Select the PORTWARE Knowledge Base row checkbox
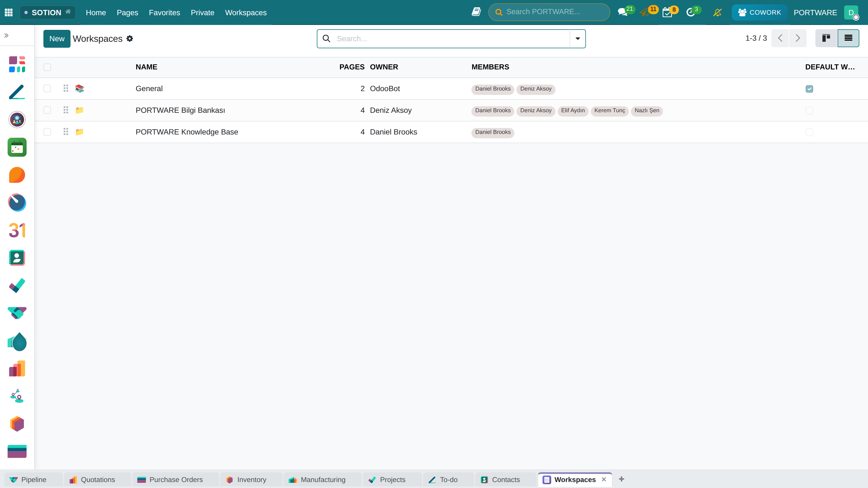The image size is (868, 488). 47,132
